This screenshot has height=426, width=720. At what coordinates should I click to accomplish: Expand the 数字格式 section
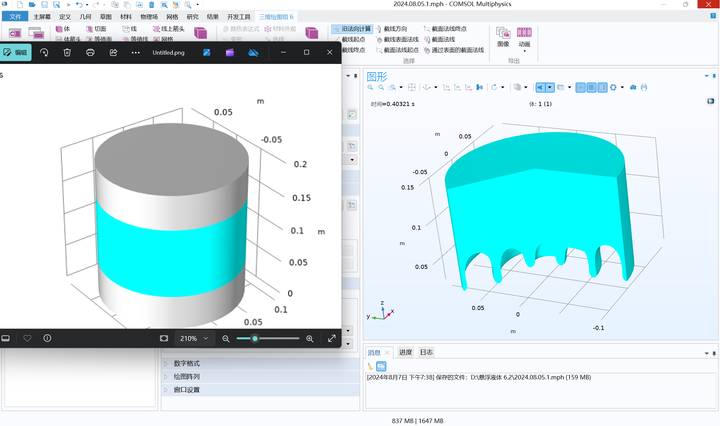point(186,363)
